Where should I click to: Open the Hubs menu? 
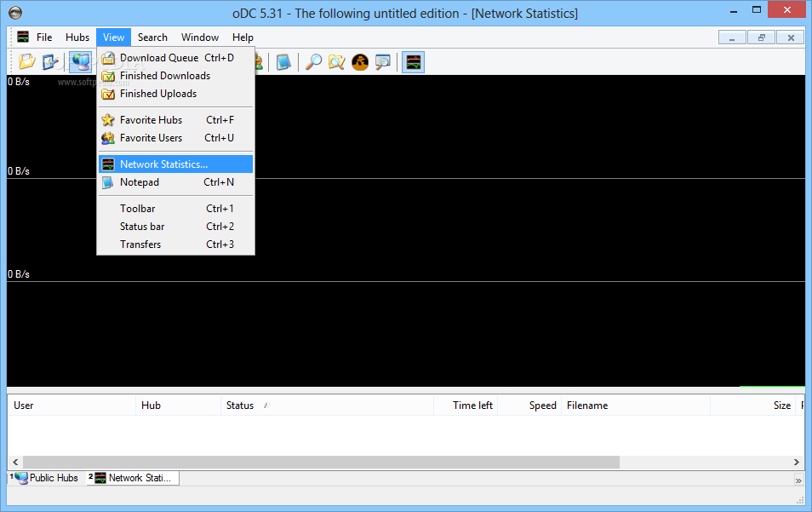77,37
